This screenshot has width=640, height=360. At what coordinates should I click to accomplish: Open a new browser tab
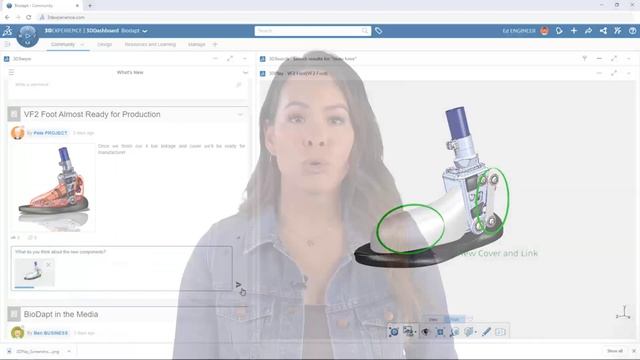coord(90,6)
